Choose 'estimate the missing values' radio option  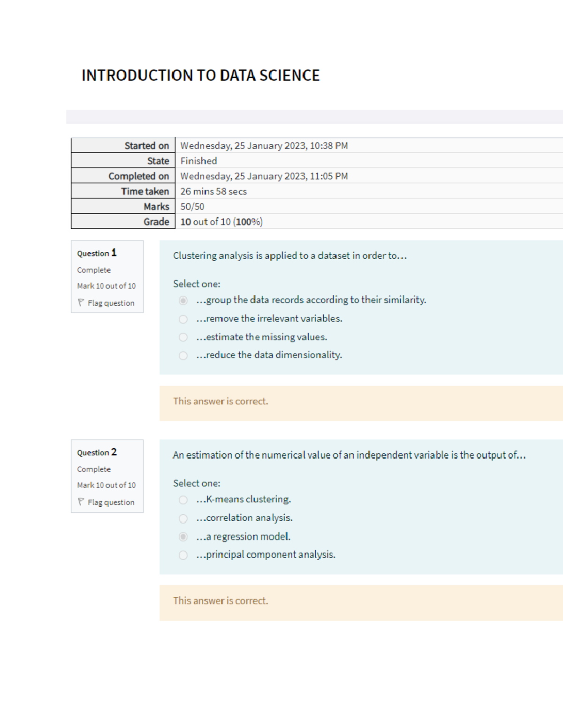[x=183, y=338]
